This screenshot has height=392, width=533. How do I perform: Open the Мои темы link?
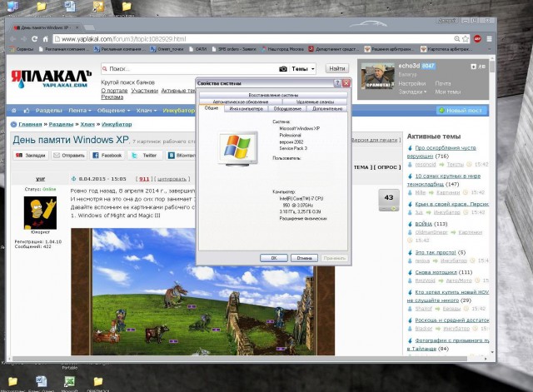(448, 92)
